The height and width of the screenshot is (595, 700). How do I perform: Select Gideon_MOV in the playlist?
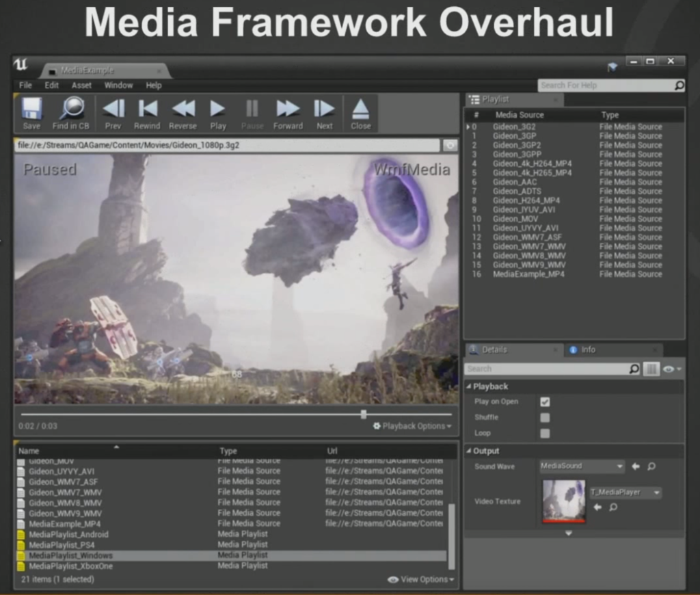point(574,219)
